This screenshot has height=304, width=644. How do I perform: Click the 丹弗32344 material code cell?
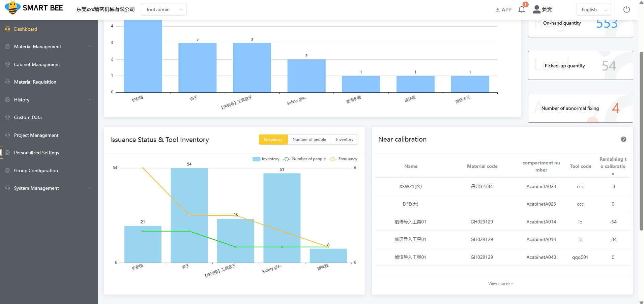(482, 186)
